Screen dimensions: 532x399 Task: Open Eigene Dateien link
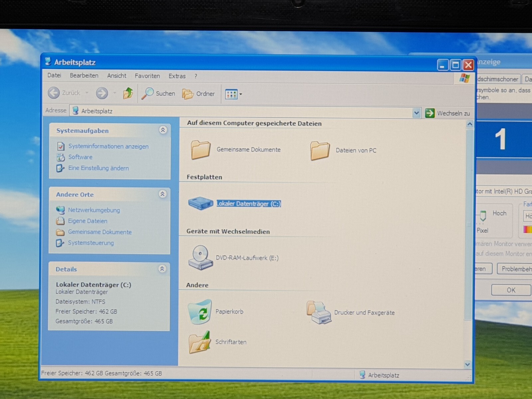[x=87, y=221]
